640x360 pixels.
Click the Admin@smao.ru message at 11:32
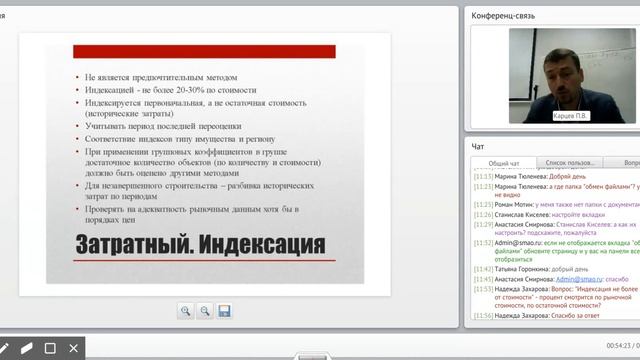click(557, 251)
